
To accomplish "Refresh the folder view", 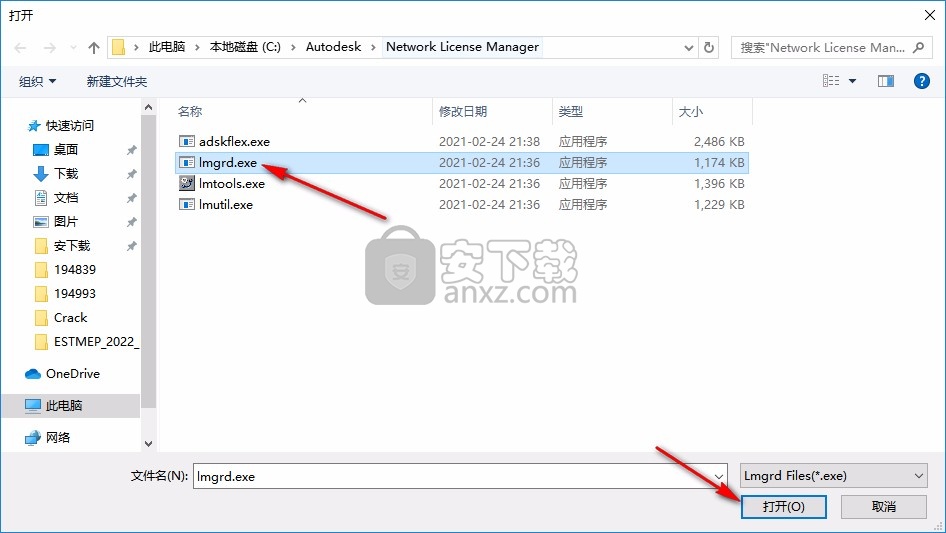I will click(x=709, y=47).
